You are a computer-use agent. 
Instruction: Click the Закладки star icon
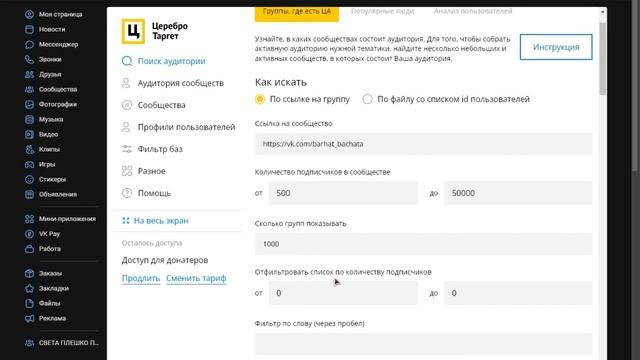[29, 289]
